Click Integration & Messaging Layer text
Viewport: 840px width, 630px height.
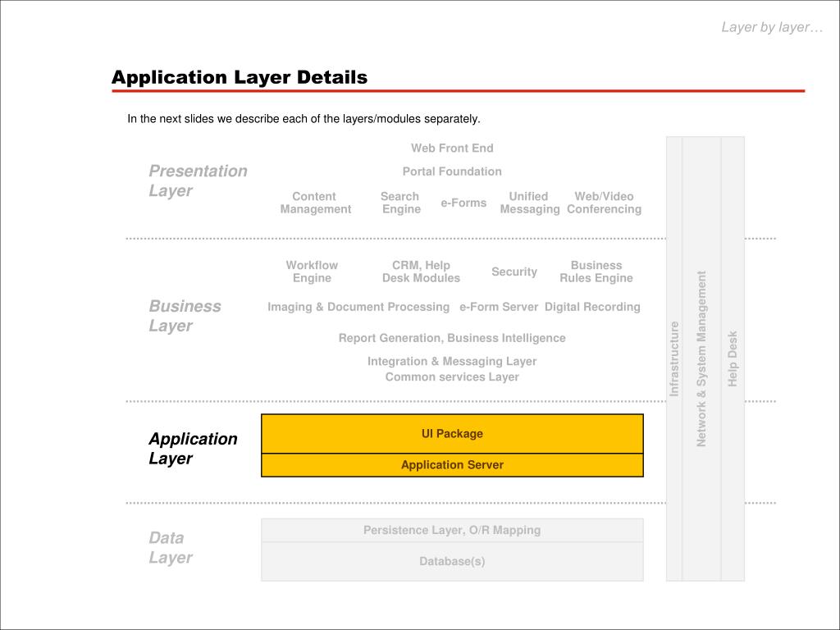(x=452, y=362)
